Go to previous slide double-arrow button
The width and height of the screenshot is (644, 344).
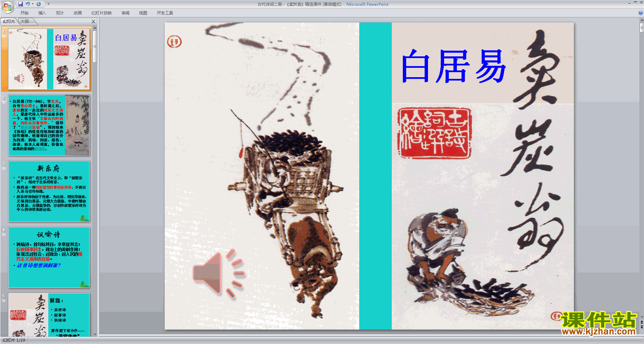pos(642,322)
